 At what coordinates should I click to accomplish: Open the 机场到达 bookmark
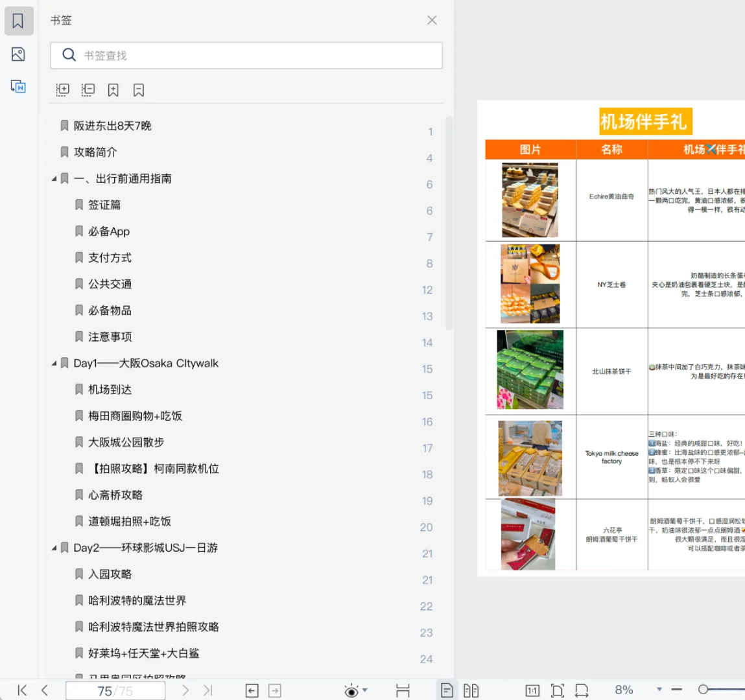coord(110,390)
